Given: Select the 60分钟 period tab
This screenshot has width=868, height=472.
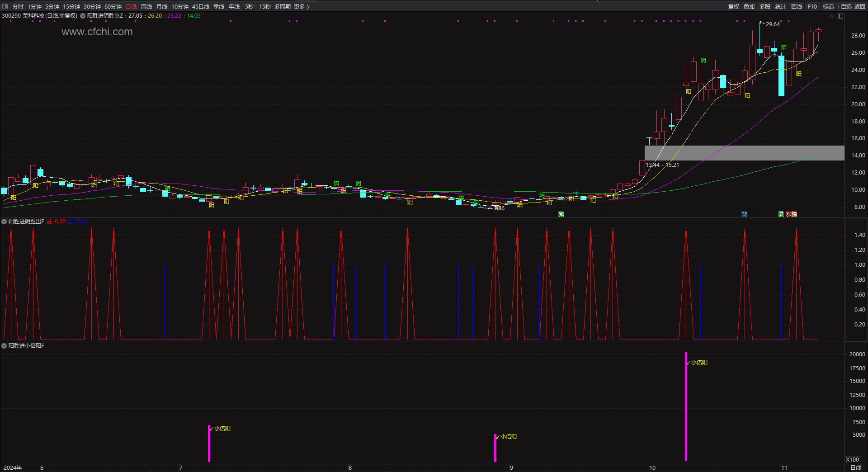Looking at the screenshot, I should 113,6.
